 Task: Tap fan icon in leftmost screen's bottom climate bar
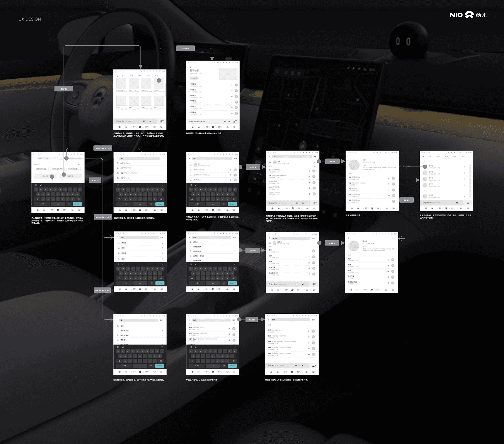[x=58, y=210]
